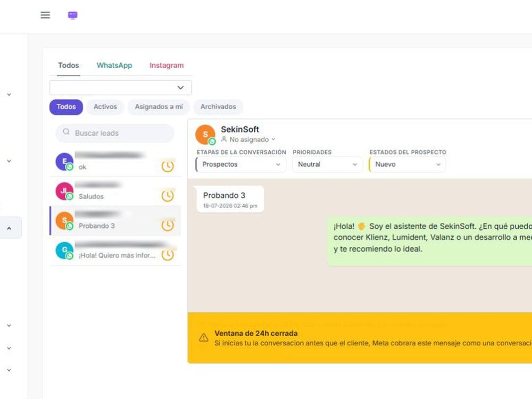Click the clock icon on '¡Hola! Quiero más infor...' row

pyautogui.click(x=167, y=255)
